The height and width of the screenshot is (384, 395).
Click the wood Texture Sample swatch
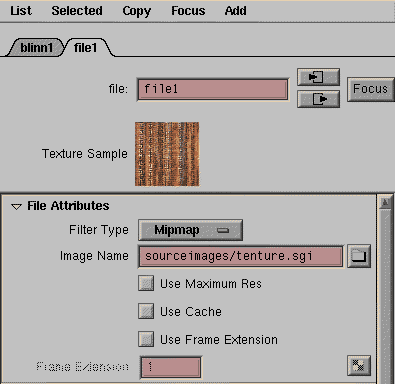point(167,154)
